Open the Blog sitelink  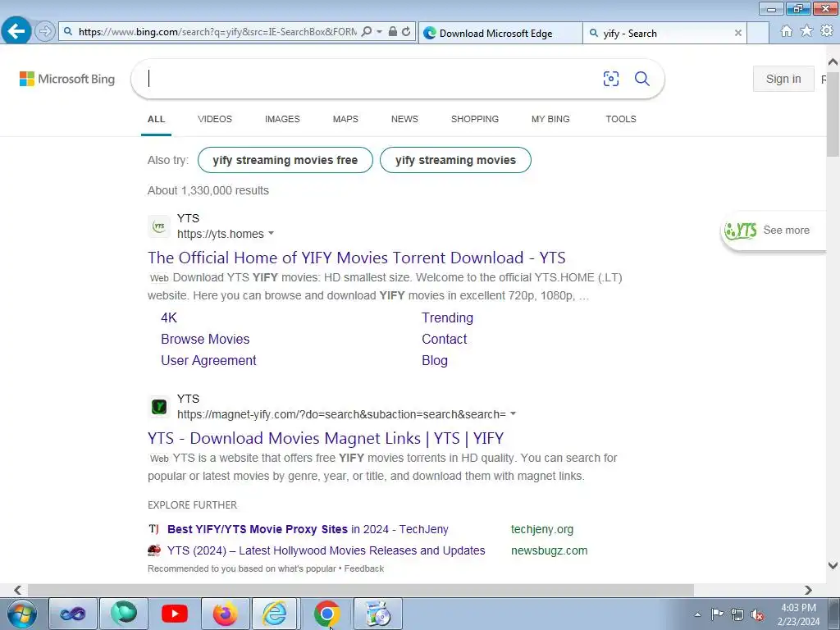point(435,361)
